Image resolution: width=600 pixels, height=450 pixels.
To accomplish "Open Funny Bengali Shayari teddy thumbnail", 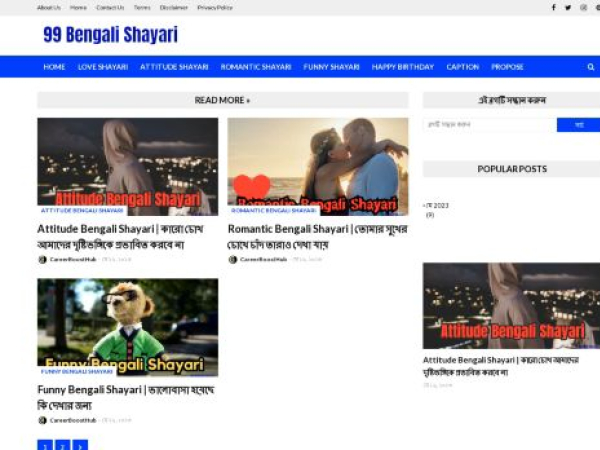I will tap(128, 327).
